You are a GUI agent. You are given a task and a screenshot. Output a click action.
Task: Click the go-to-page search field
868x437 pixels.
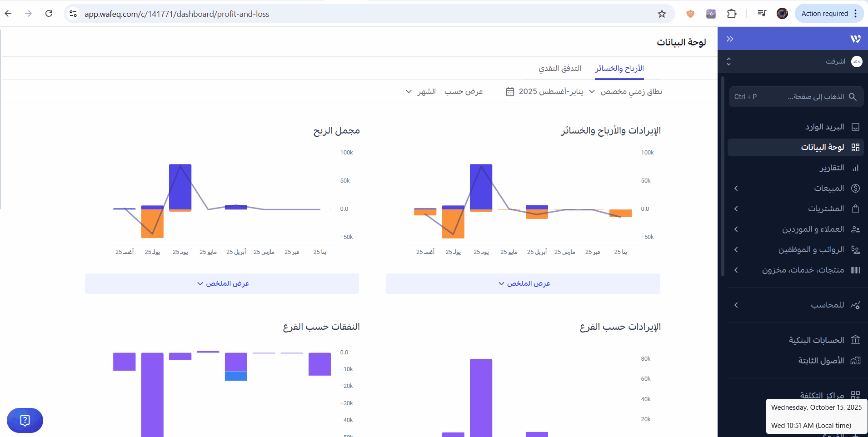[x=795, y=97]
